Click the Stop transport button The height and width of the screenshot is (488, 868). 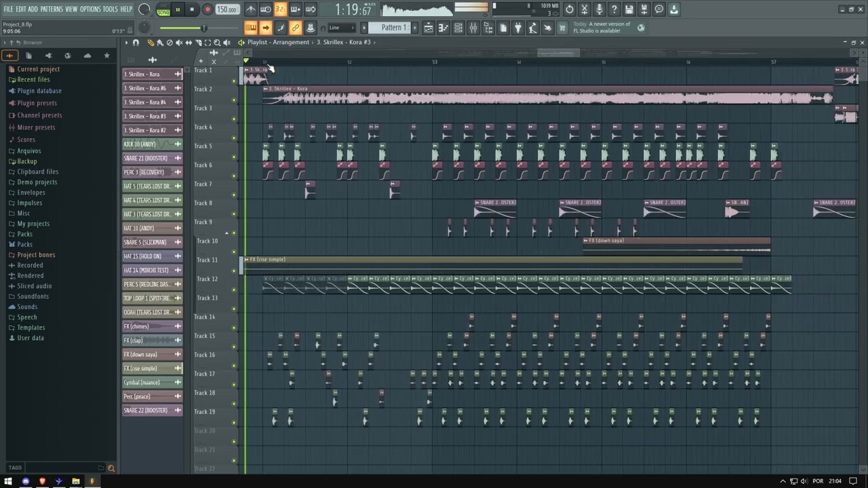point(192,9)
